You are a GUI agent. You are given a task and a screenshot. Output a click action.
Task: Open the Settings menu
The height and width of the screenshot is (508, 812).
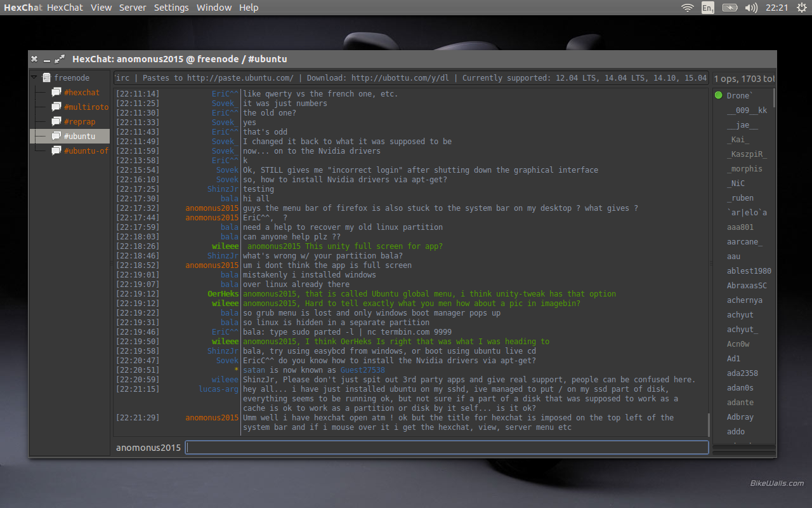[x=171, y=8]
